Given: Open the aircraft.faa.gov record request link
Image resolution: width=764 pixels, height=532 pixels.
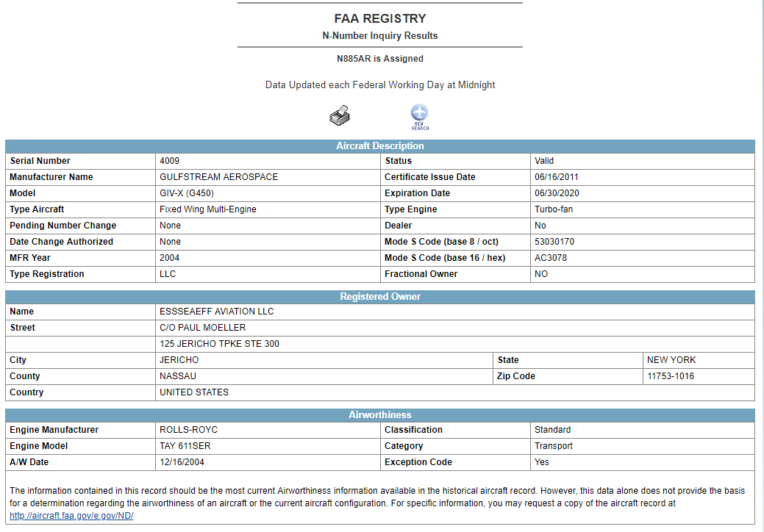Looking at the screenshot, I should click(71, 515).
